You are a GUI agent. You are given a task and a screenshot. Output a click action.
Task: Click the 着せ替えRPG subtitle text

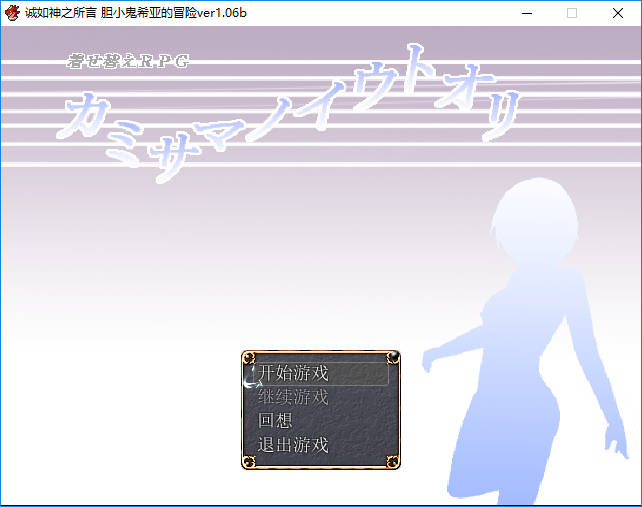click(x=127, y=61)
